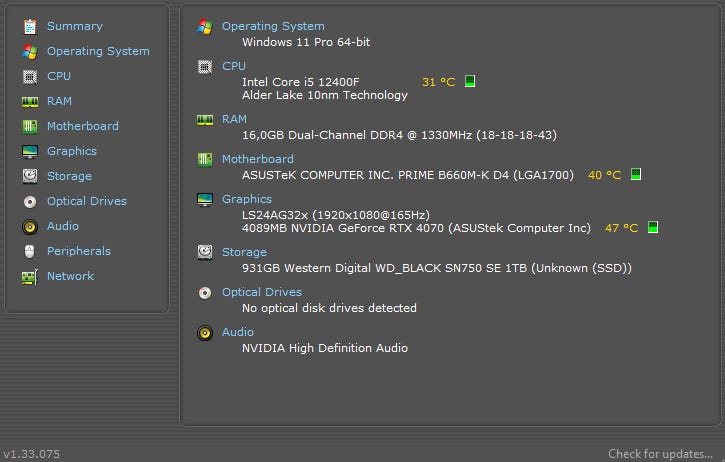725x462 pixels.
Task: Click the Graphics monitor icon in summary panel
Action: tap(205, 200)
